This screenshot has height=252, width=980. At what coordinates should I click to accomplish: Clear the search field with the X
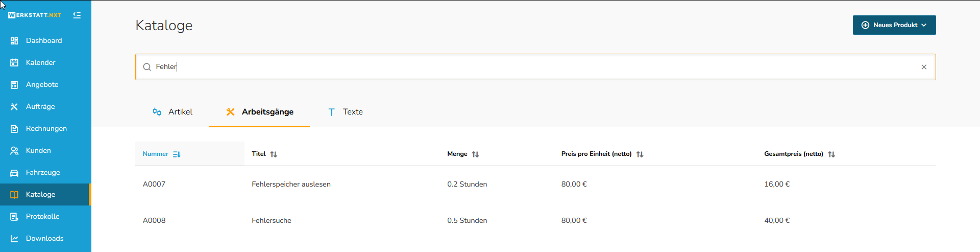point(924,67)
